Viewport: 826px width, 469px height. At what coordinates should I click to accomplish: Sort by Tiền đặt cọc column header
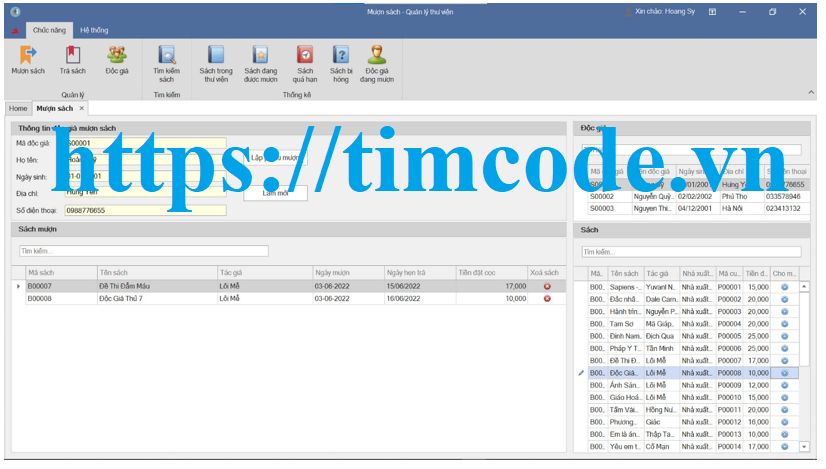(x=491, y=272)
